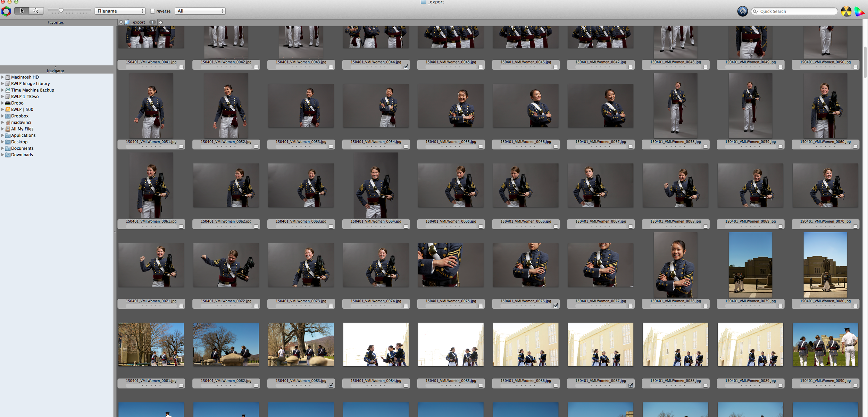Click the madavinci home icon
Screen dimensions: 868x417
(8, 123)
